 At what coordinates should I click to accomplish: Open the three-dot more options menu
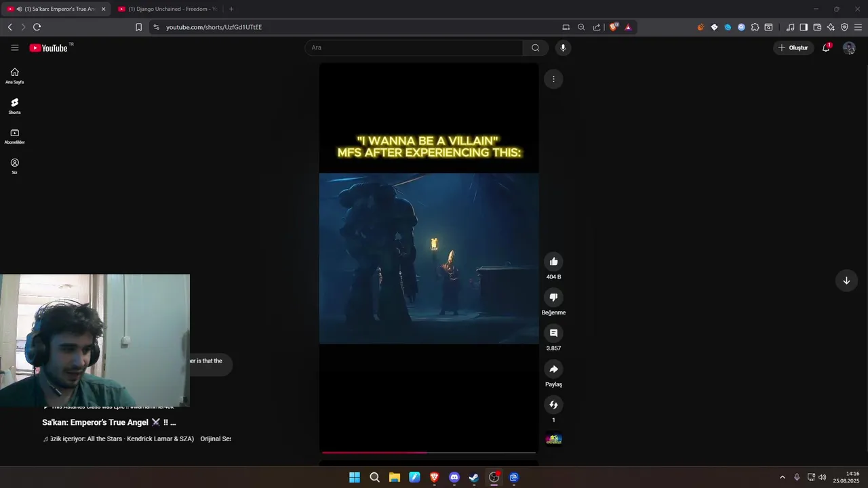tap(553, 79)
